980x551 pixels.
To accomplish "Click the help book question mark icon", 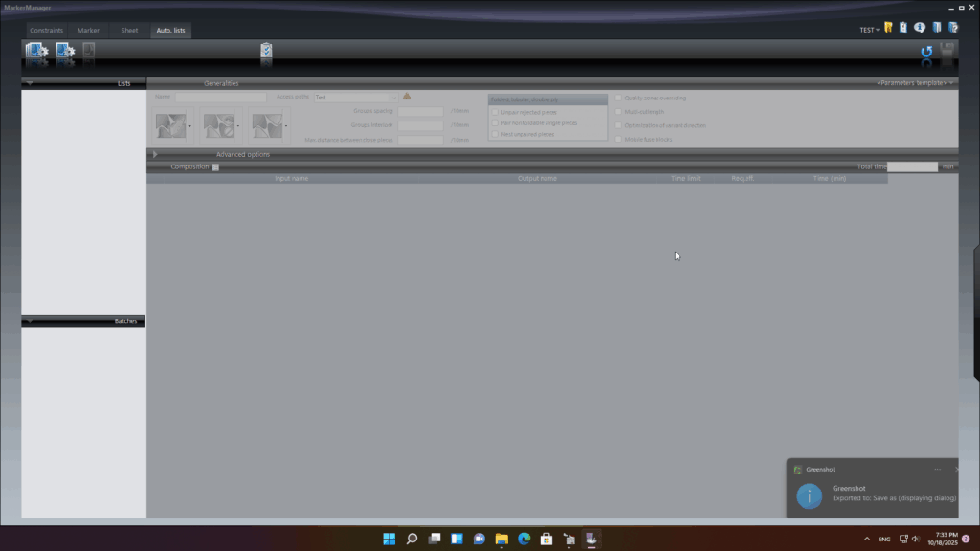I will click(952, 29).
